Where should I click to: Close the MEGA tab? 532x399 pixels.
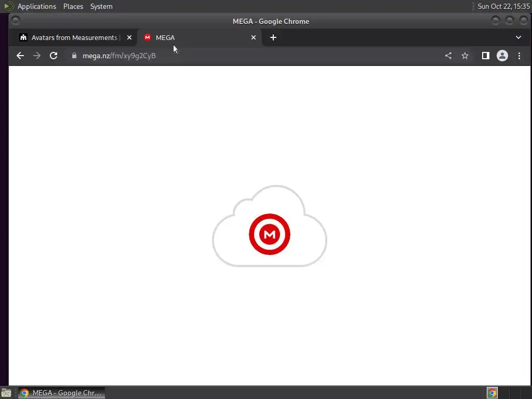254,37
